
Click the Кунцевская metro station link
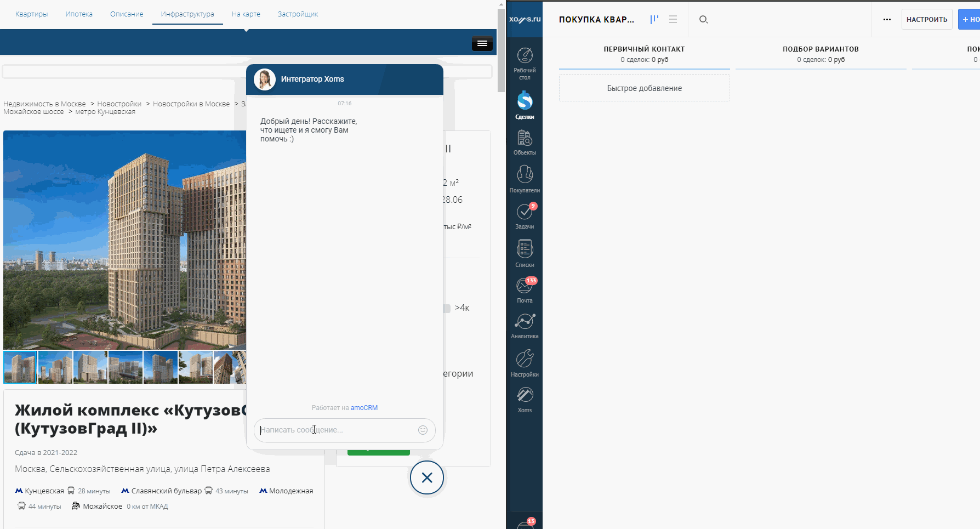point(44,491)
